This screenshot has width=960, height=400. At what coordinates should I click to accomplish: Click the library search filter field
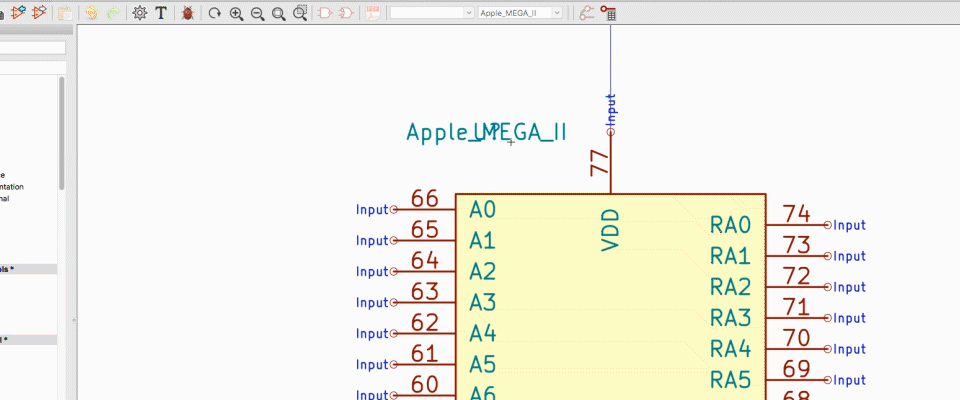pos(32,48)
